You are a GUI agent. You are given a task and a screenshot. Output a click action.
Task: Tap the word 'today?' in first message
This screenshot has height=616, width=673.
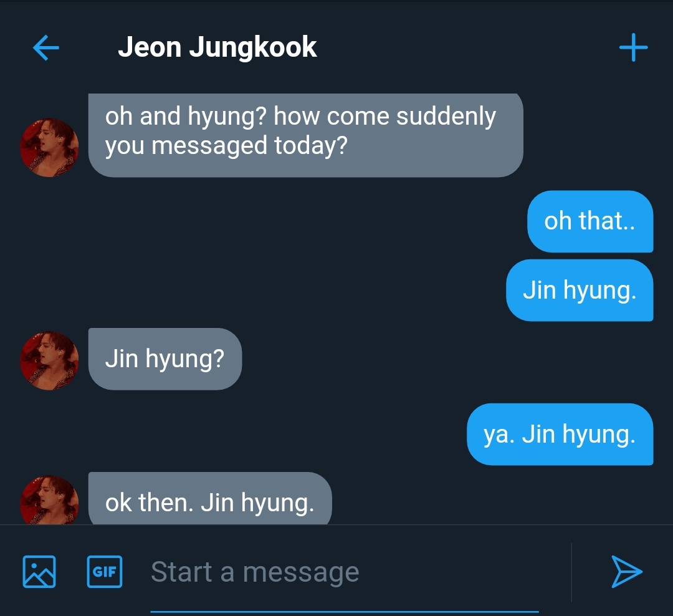point(311,146)
